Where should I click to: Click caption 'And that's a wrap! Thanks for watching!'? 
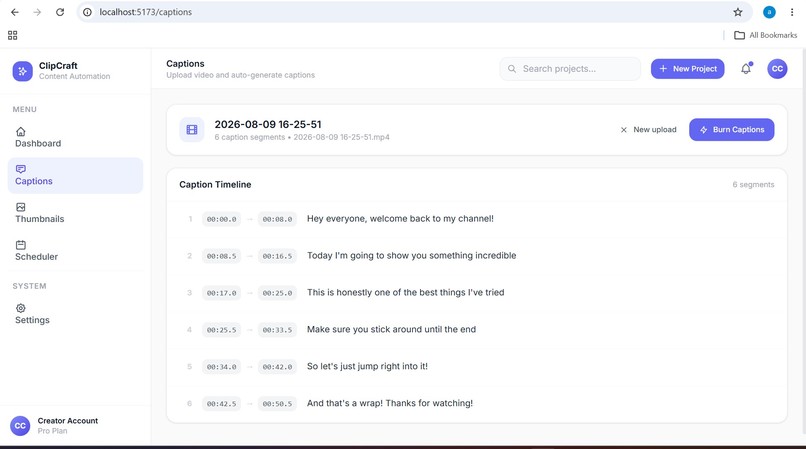390,404
